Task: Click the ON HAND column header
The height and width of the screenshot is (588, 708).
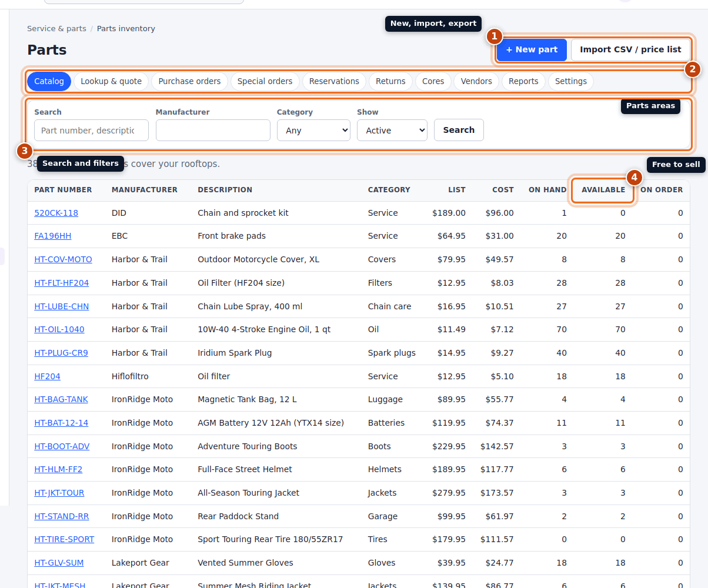Action: (x=547, y=190)
